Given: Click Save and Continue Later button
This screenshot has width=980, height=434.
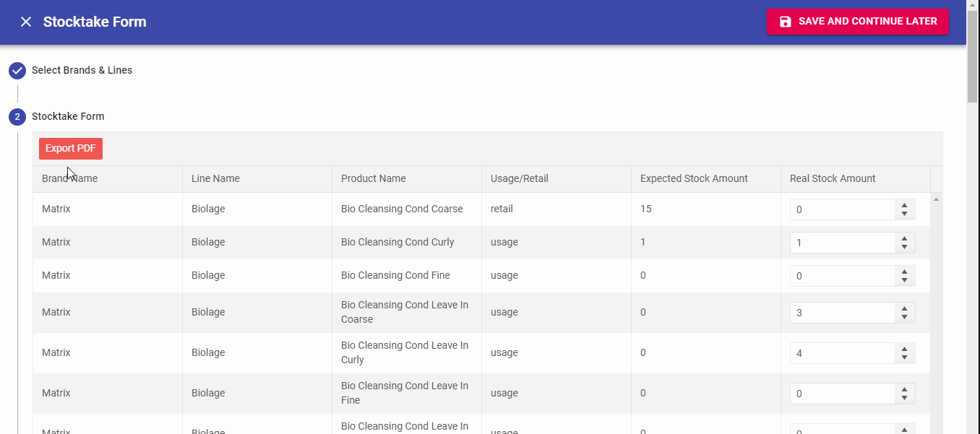Looking at the screenshot, I should (x=858, y=22).
